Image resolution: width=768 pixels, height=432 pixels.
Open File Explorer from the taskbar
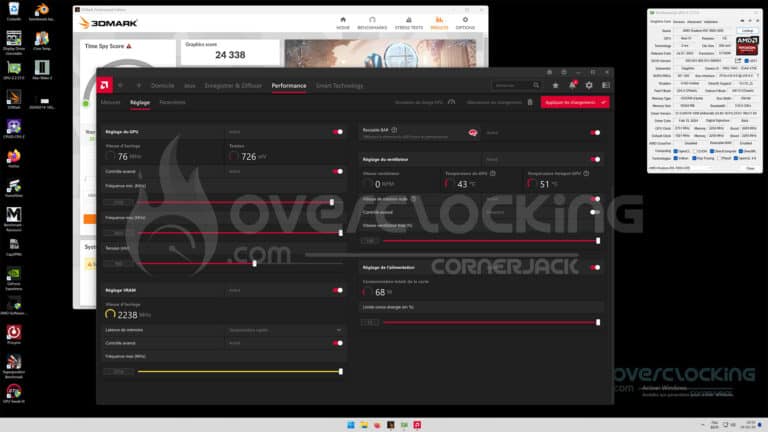coord(364,425)
